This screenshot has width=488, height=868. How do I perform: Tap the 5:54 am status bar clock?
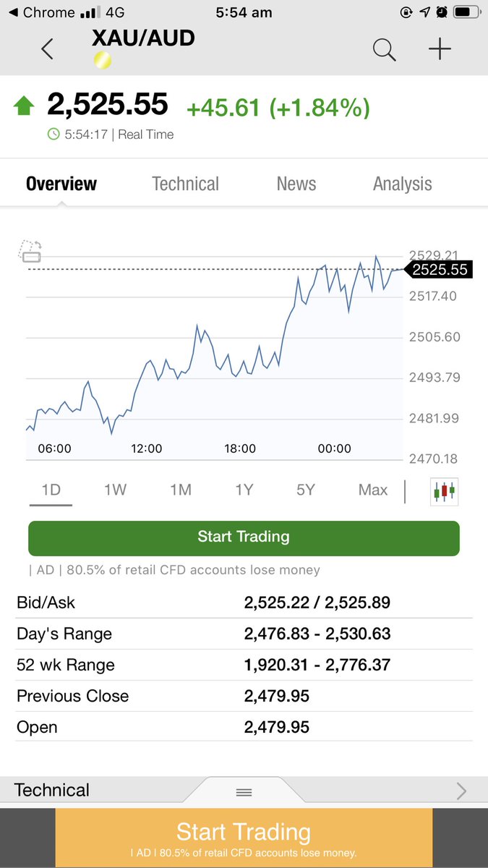point(244,12)
